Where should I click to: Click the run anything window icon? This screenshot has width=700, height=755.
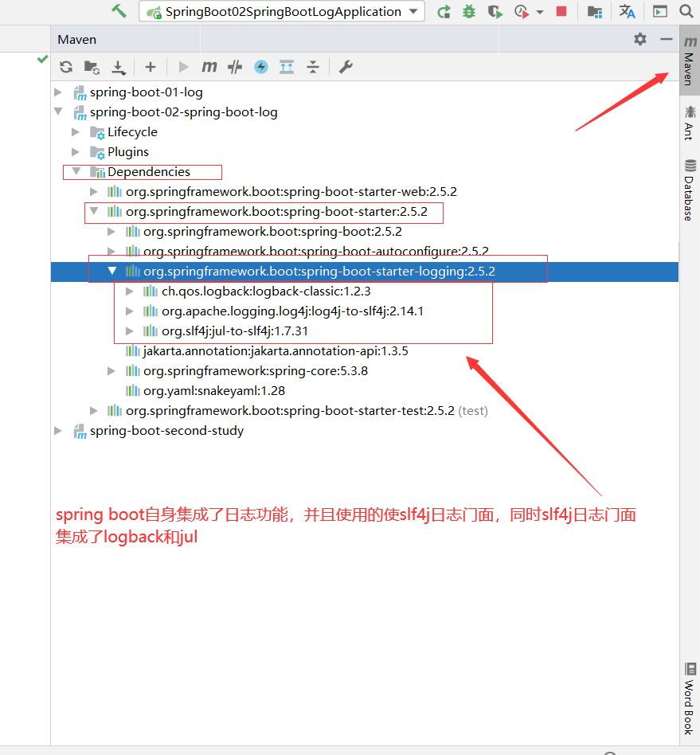click(659, 11)
